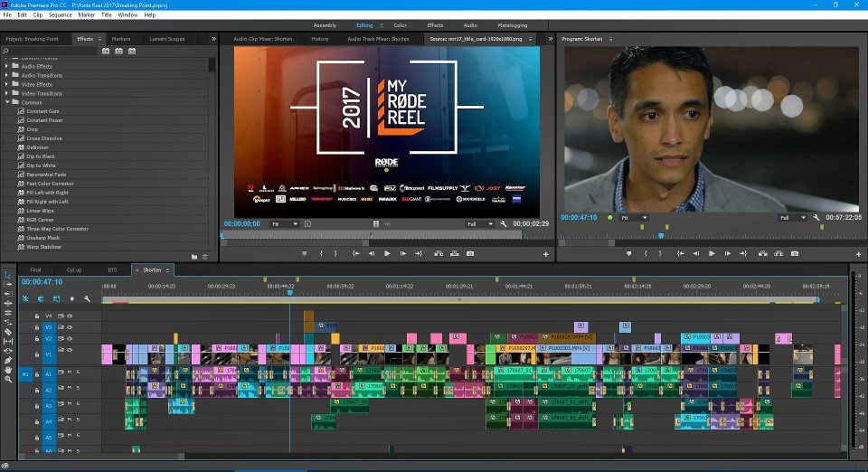Select the Razor tool
868x472 pixels.
(8, 332)
